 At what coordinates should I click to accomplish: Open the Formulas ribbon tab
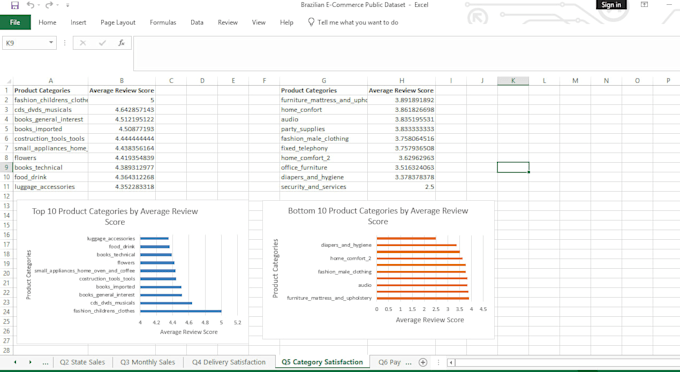pyautogui.click(x=163, y=23)
